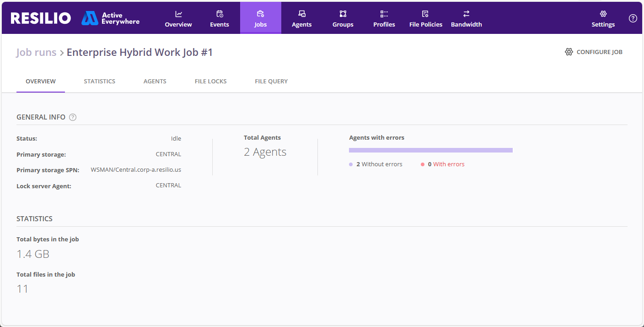644x327 pixels.
Task: Open the Bandwidth nav icon
Action: 467,14
